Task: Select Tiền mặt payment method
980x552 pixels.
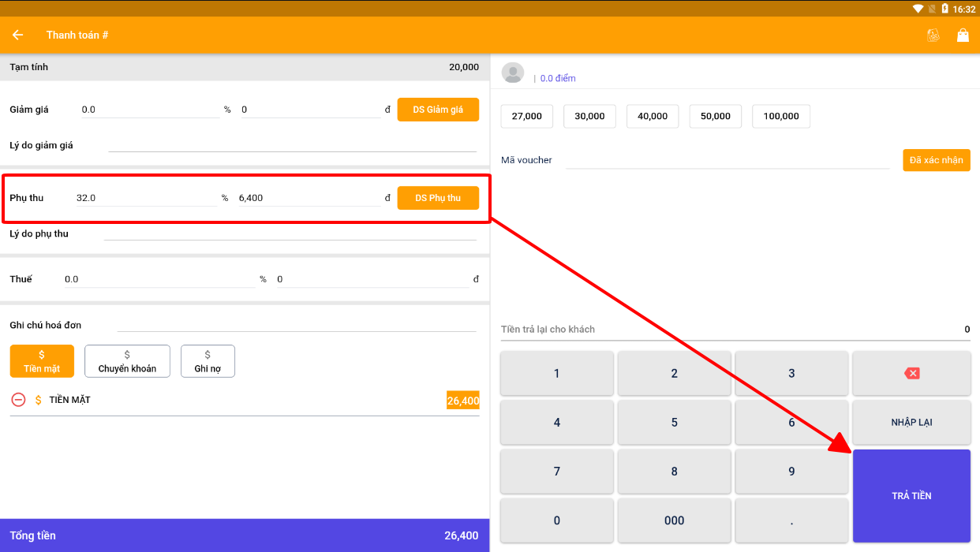Action: click(x=42, y=361)
